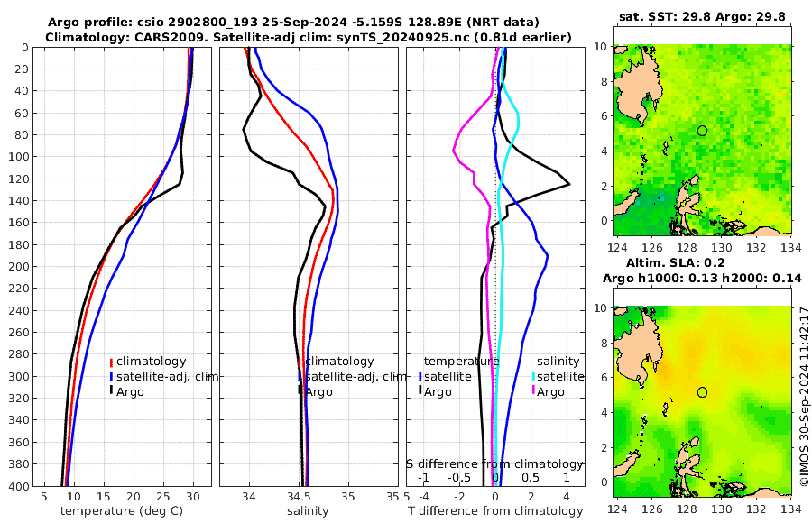Screen dimensions: 812x523
Task: Click S difference from climatology label
Action: tap(494, 464)
